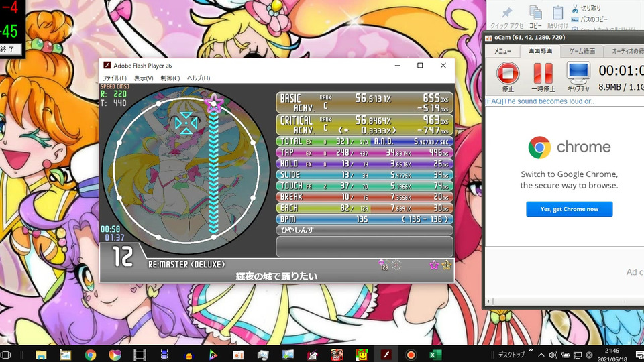Screen dimensions: 644x362
Task: Pause the oCam recording with the 一時停止 button
Action: pyautogui.click(x=543, y=76)
